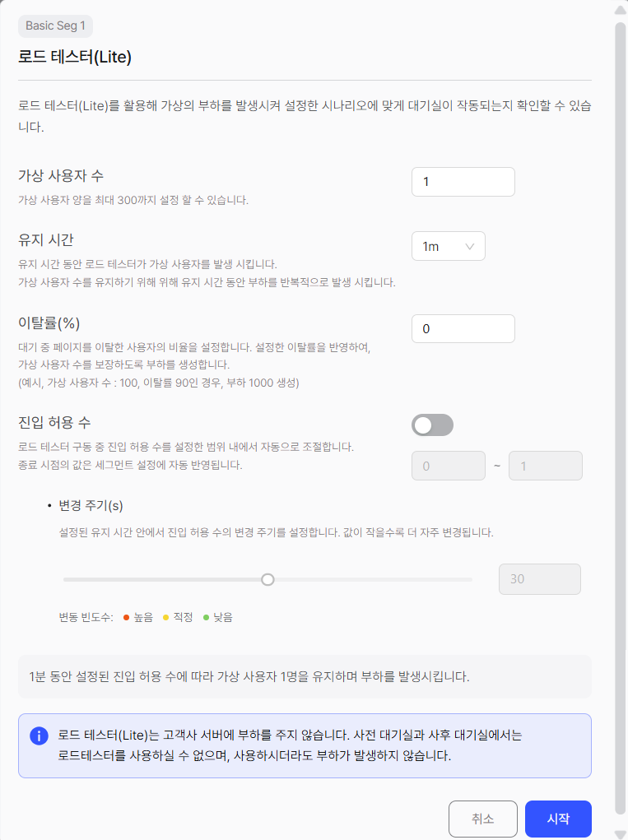
Task: Click the 취소 cancel button
Action: [x=483, y=819]
